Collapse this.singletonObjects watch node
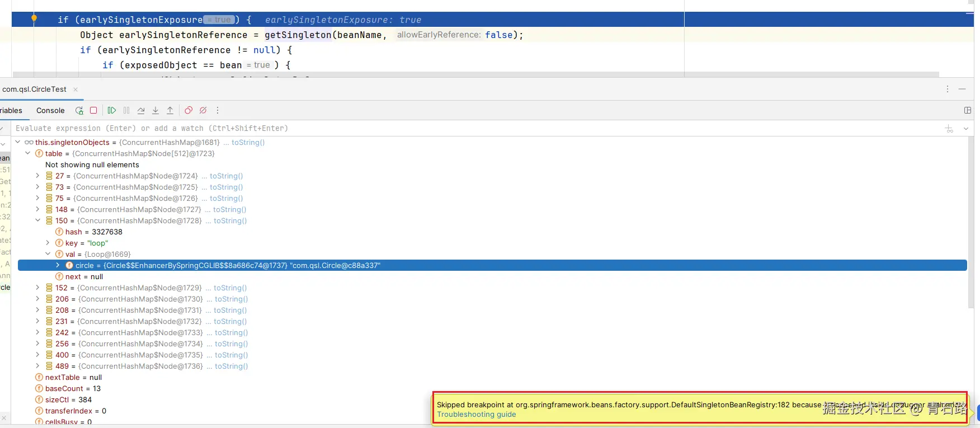This screenshot has width=980, height=428. (x=17, y=142)
